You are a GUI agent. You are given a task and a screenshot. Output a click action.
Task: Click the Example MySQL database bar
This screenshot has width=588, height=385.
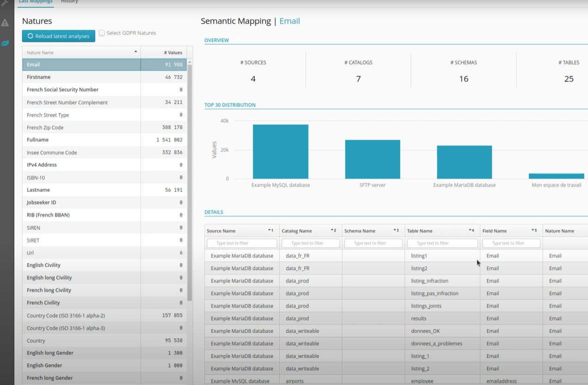(x=280, y=152)
